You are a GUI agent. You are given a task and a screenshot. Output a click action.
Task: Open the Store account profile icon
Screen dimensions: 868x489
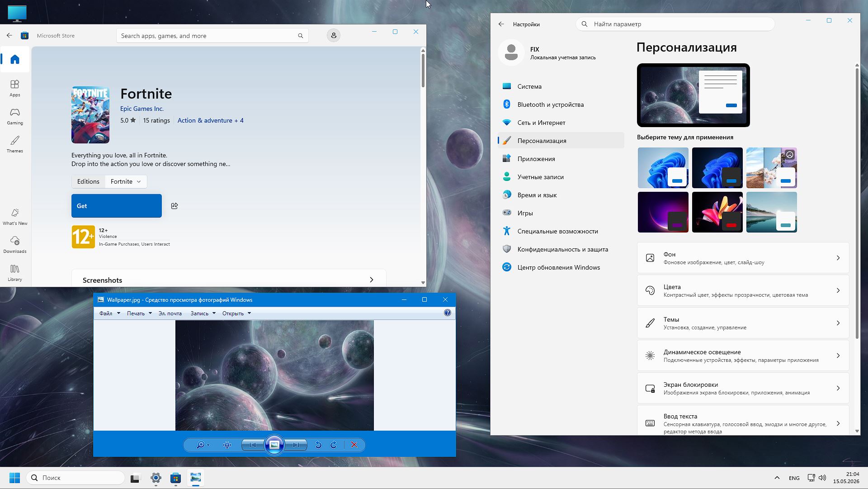334,35
